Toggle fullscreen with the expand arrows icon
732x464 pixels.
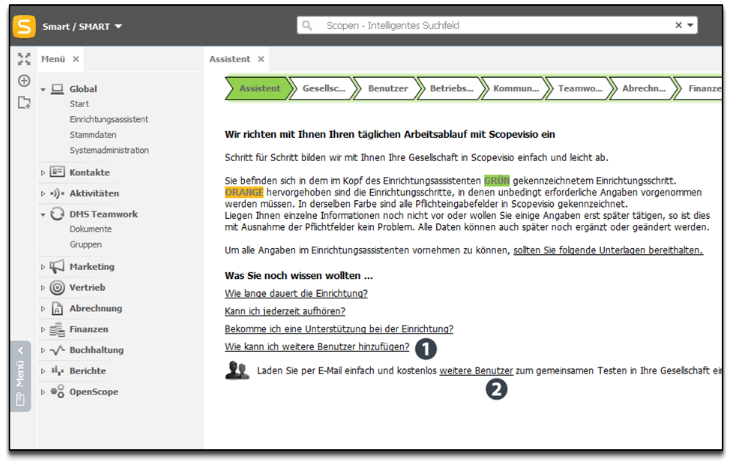pyautogui.click(x=24, y=59)
